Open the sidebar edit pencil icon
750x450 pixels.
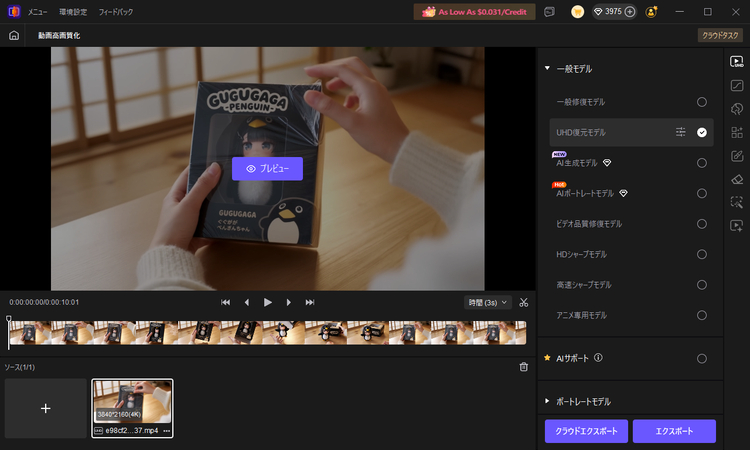(x=737, y=156)
